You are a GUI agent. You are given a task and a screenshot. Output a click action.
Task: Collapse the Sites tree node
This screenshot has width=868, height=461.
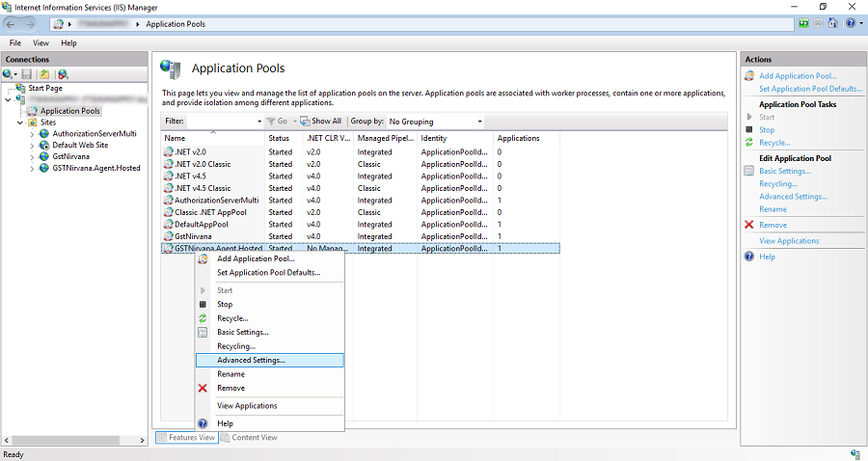[20, 122]
